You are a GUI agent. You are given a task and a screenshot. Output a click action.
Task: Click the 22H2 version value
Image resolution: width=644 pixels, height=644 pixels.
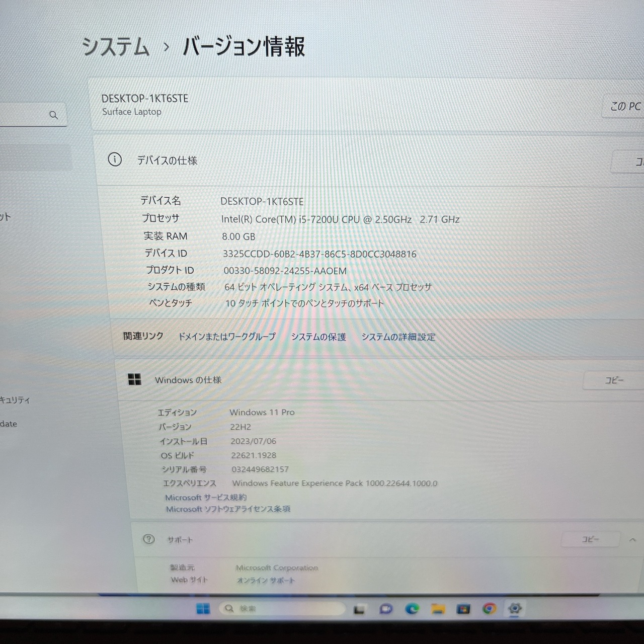coord(240,427)
